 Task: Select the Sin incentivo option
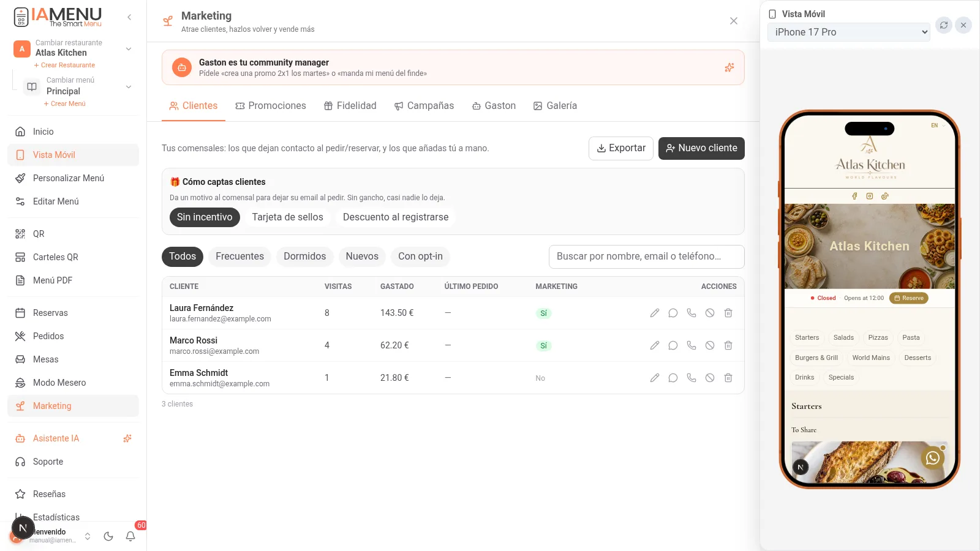coord(205,217)
